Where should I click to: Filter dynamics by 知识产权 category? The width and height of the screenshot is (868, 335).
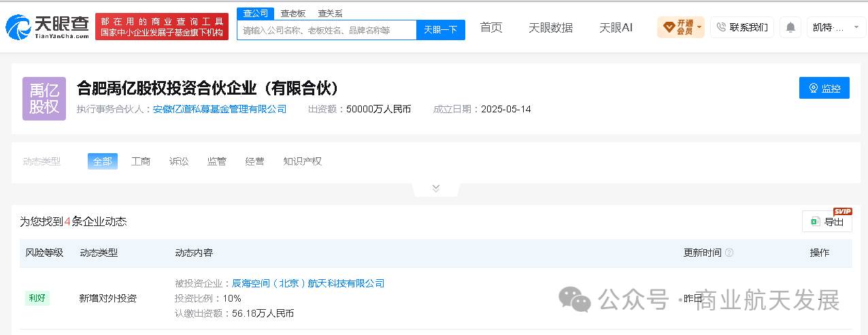(303, 161)
